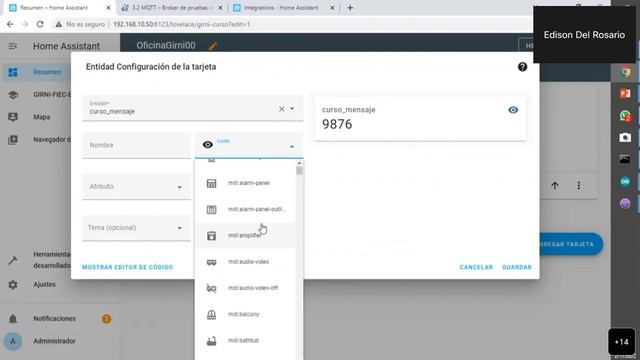The height and width of the screenshot is (360, 640).
Task: Open PowerPoint from the side dock
Action: [624, 94]
